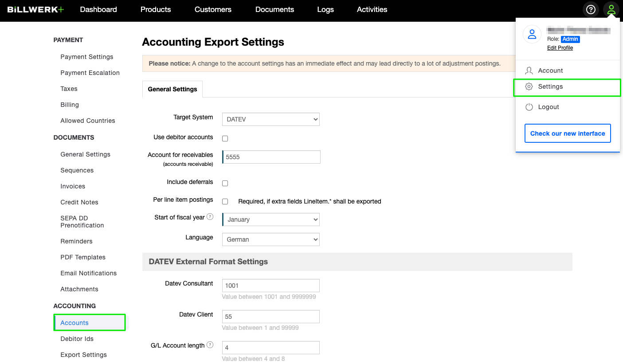Image resolution: width=623 pixels, height=364 pixels.
Task: Select the General Settings tab
Action: click(172, 89)
